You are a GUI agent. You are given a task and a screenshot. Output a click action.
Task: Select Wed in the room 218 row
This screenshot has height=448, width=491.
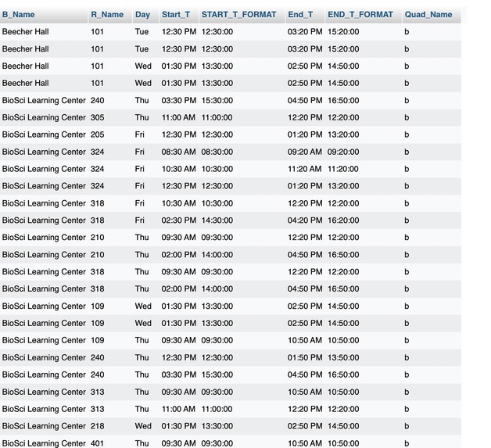(143, 426)
